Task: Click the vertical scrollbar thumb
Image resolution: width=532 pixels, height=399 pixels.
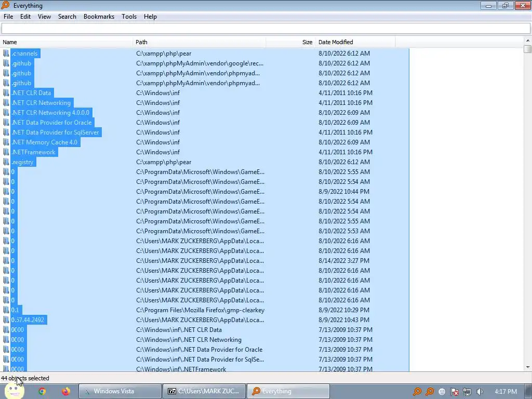Action: [x=528, y=49]
